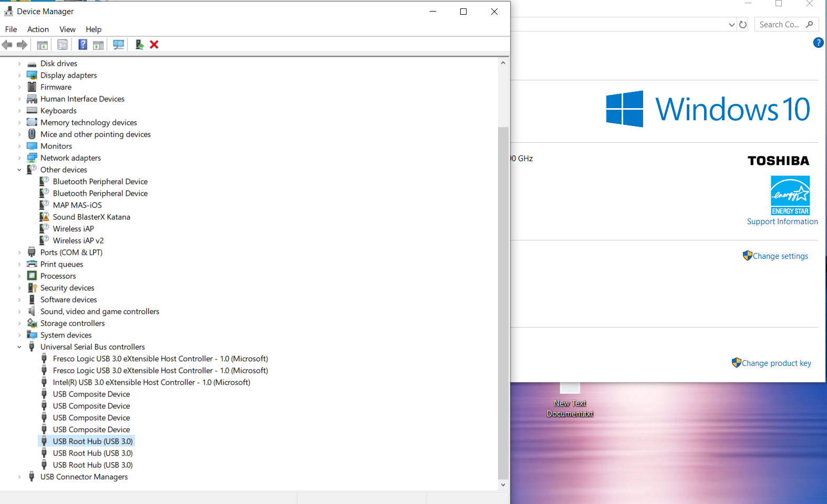This screenshot has width=827, height=504.
Task: Select Intel(R) USB 3.0 eXtensible Host Controller
Action: [x=151, y=382]
